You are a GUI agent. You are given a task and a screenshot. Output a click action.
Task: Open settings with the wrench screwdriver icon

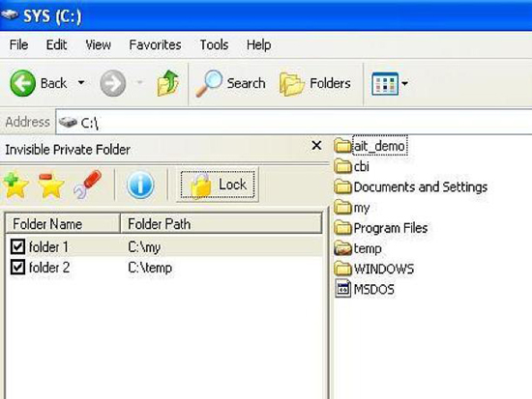(87, 185)
